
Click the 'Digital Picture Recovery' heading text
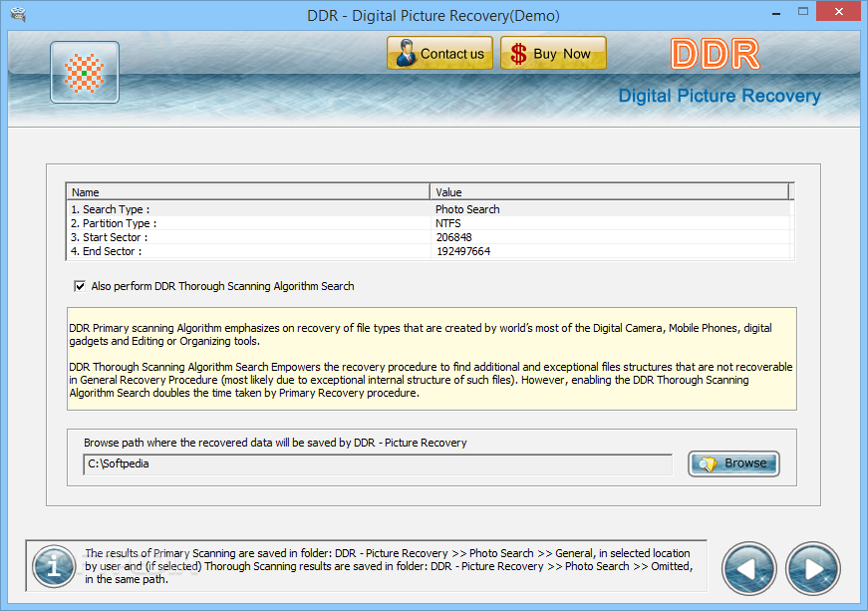(720, 96)
